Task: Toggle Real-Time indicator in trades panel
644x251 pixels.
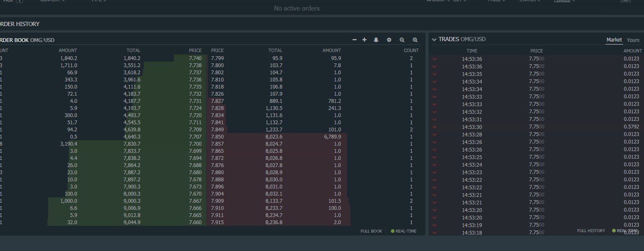Action: tap(625, 231)
